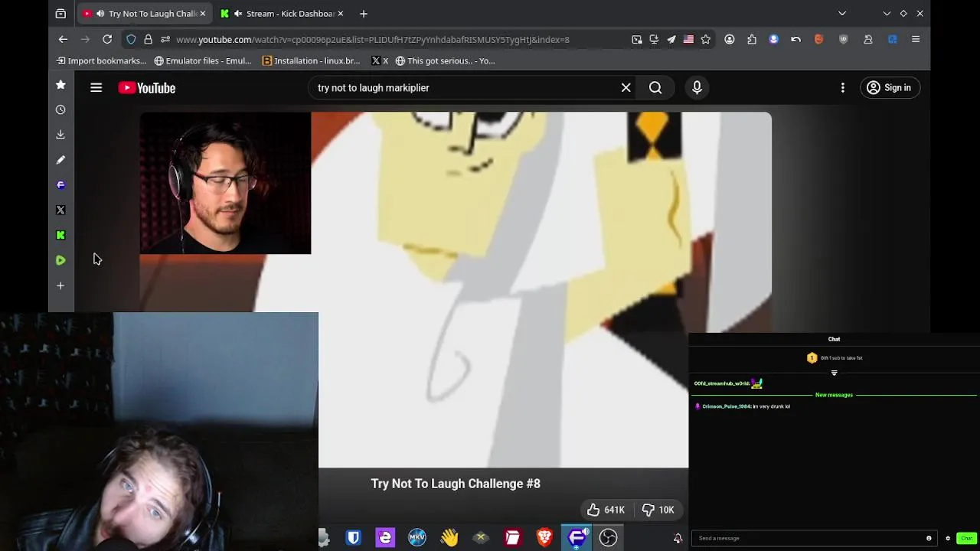
Task: Open the emoji picker in chat
Action: tap(929, 538)
